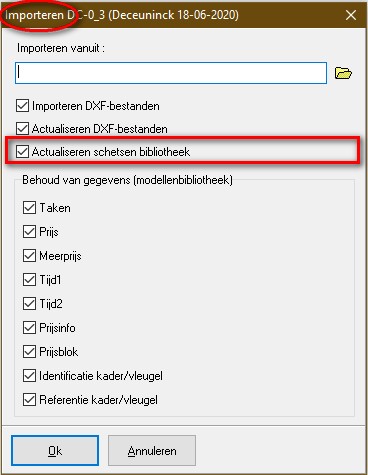This screenshot has width=368, height=475.
Task: Select the 'Actualiseren schetsen bibliotheek' label text
Action: (x=111, y=152)
